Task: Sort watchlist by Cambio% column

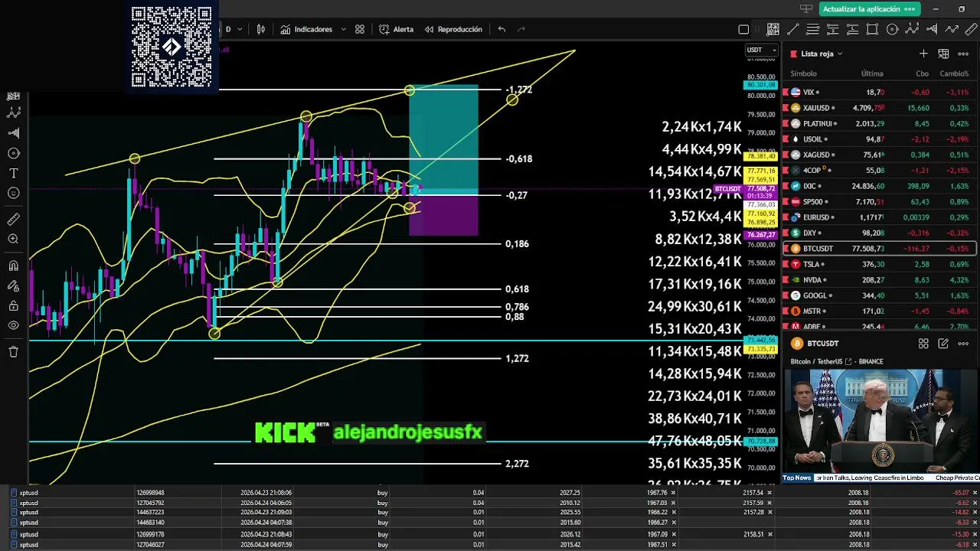Action: 954,73
